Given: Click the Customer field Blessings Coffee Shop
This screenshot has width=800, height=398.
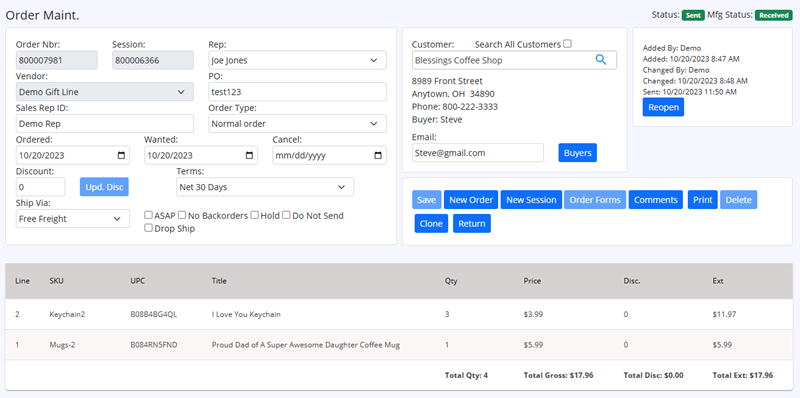Looking at the screenshot, I should click(514, 60).
